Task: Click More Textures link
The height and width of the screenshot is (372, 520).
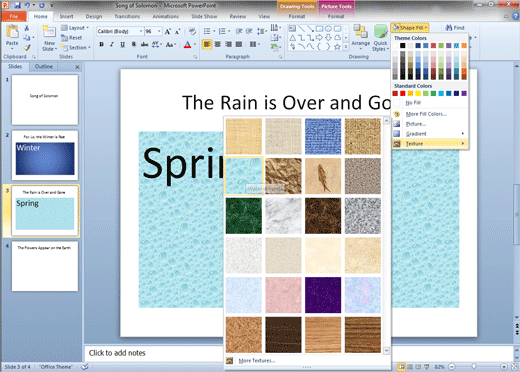Action: (x=257, y=361)
